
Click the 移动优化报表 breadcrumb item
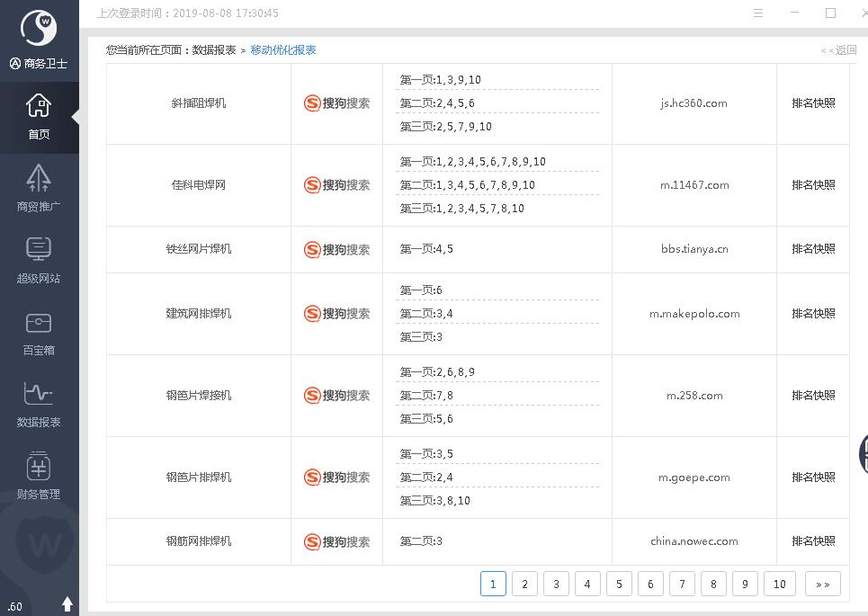coord(283,50)
